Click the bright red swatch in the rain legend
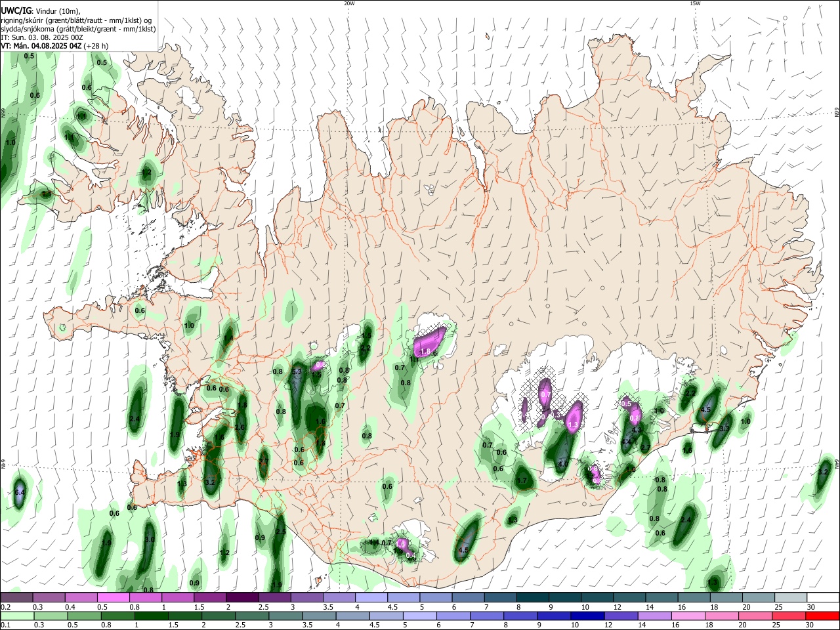840x630 pixels. pos(822,616)
